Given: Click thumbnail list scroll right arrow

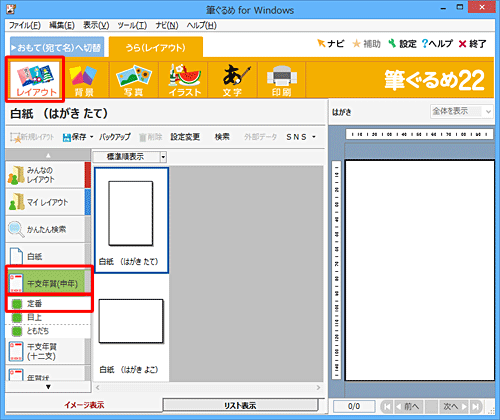Looking at the screenshot, I should pyautogui.click(x=318, y=388).
